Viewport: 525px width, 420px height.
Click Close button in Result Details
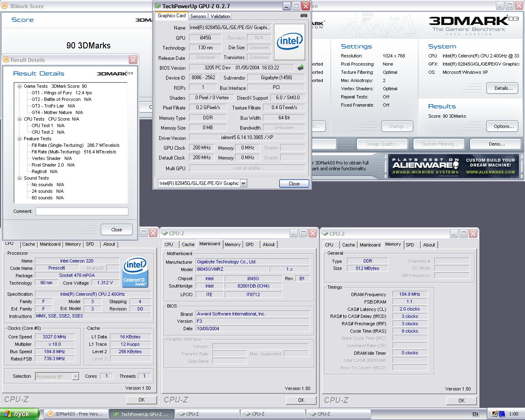pos(116,230)
